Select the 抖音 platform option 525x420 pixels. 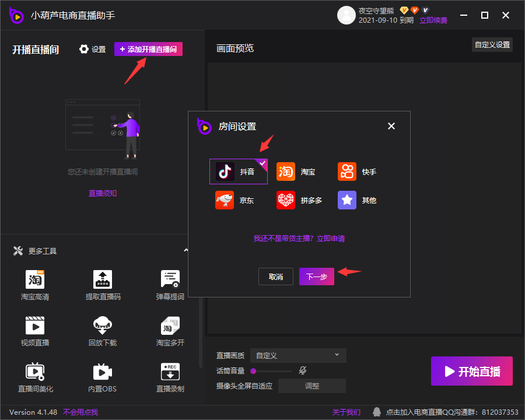point(238,171)
